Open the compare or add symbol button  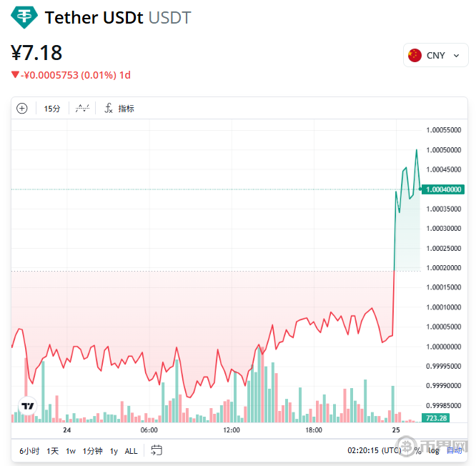pos(22,109)
